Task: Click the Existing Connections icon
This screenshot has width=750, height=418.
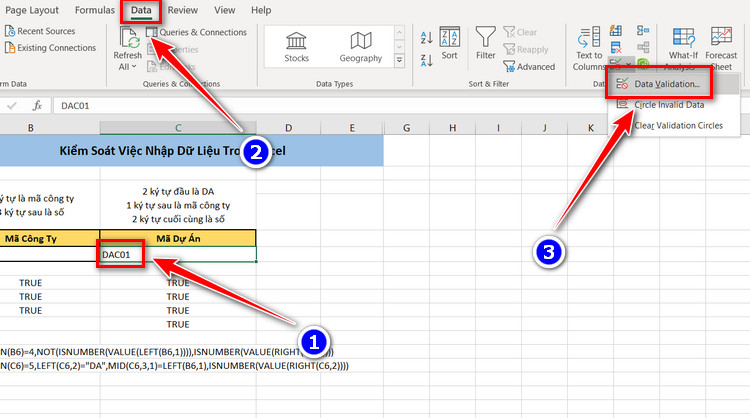Action: click(10, 48)
